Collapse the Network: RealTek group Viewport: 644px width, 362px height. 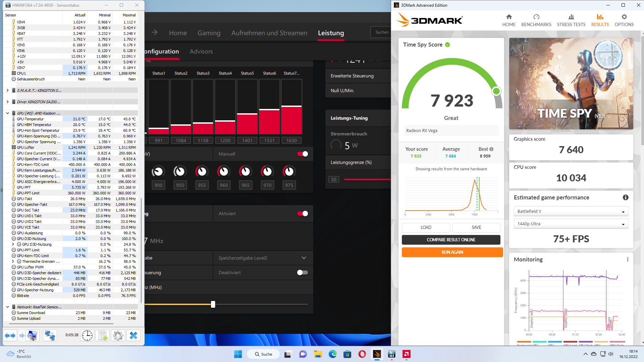click(7, 307)
